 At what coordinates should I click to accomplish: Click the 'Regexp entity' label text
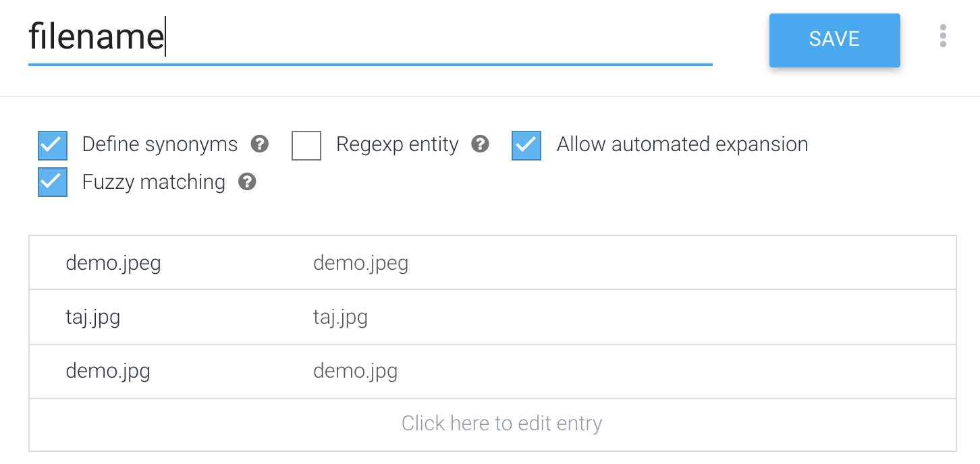tap(398, 144)
